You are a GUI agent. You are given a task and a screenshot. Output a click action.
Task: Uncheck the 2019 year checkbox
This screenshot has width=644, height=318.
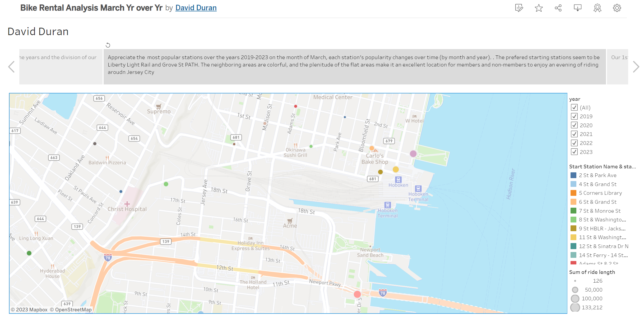(x=574, y=116)
